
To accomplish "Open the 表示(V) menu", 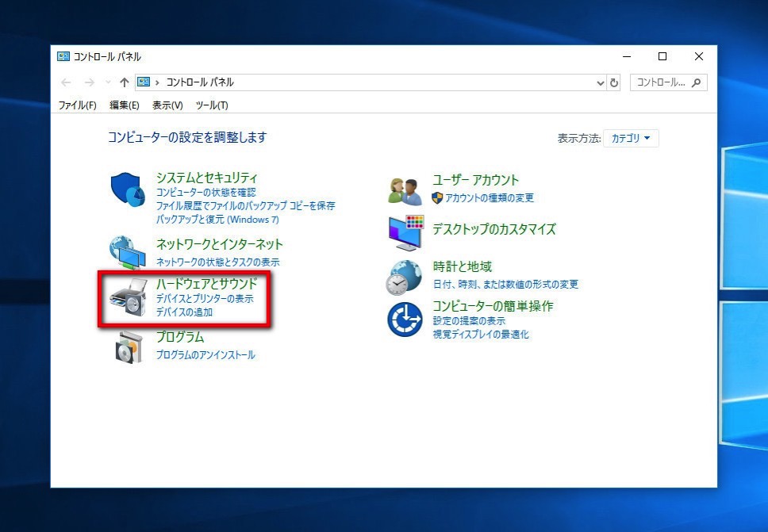I will pyautogui.click(x=167, y=105).
